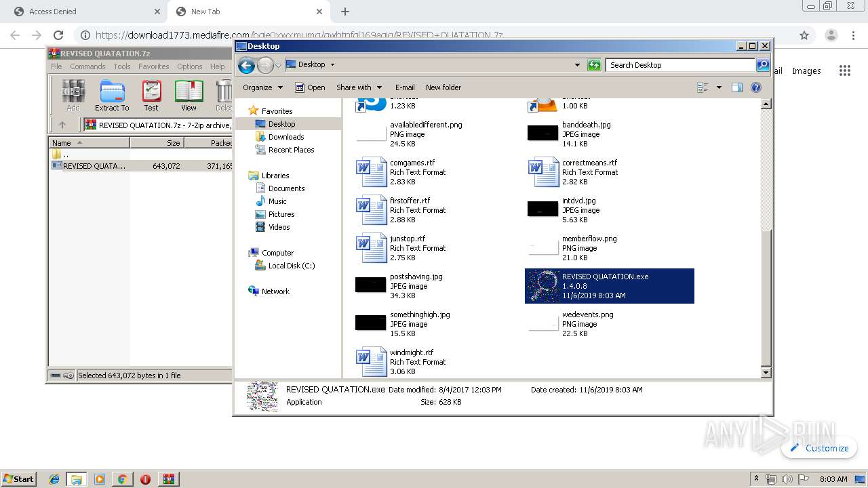The image size is (868, 488).
Task: Click the Test icon in WinRAR
Action: coord(151,95)
